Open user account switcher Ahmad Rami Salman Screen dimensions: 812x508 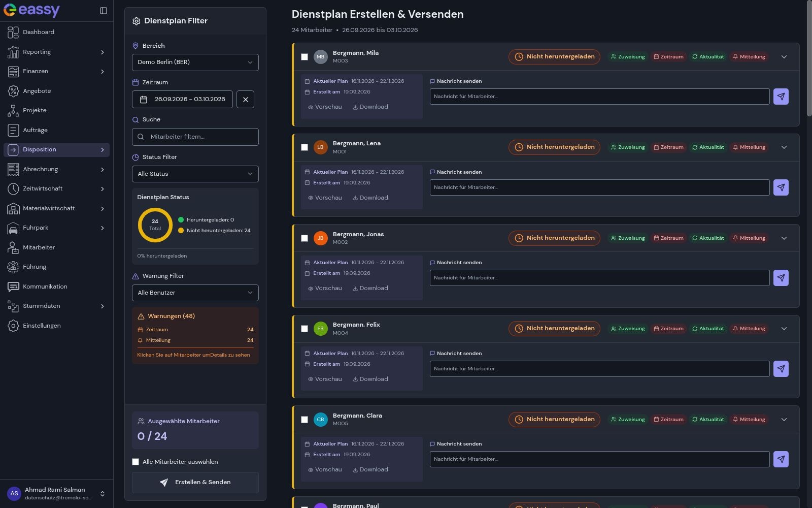click(x=56, y=493)
